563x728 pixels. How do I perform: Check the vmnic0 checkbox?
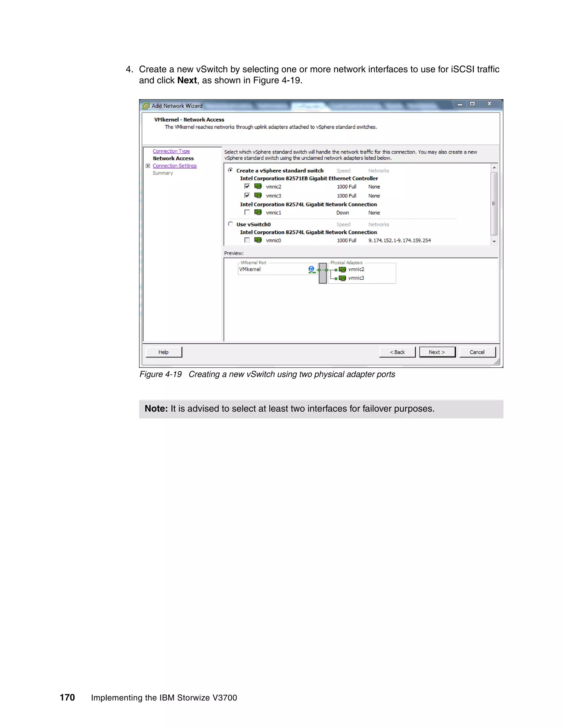click(x=247, y=240)
